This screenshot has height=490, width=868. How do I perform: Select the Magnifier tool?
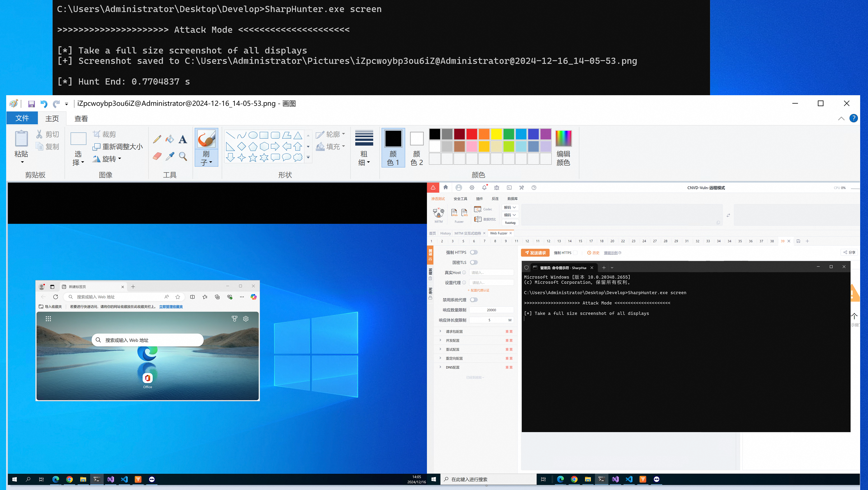pyautogui.click(x=183, y=156)
